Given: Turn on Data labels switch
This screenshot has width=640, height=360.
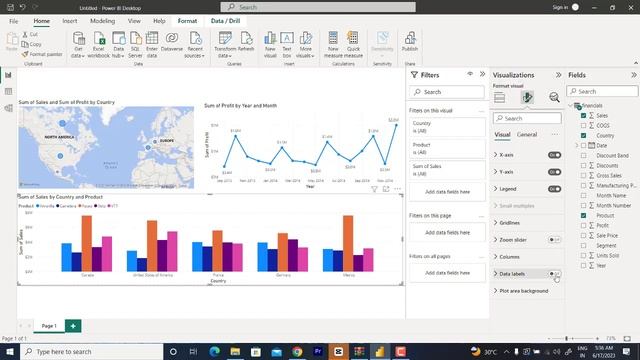Looking at the screenshot, I should coord(554,273).
